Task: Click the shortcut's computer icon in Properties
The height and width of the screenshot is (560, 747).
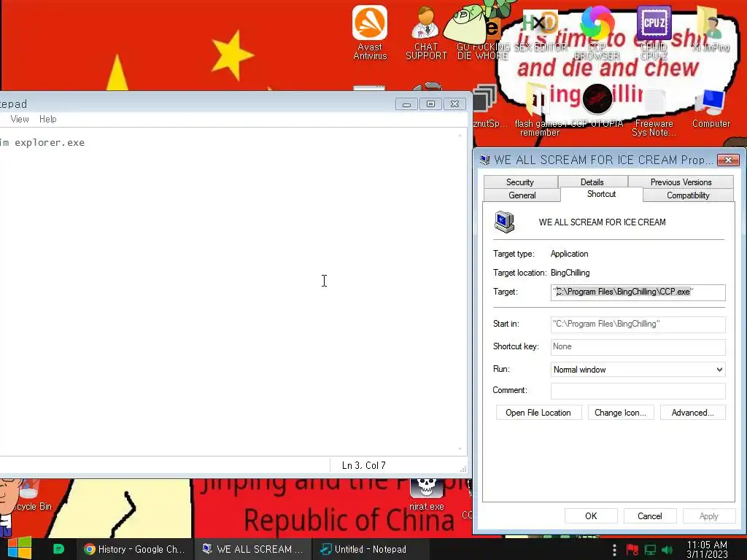Action: click(x=504, y=222)
